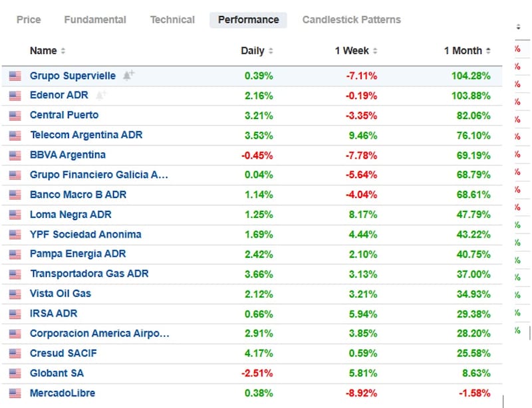The image size is (532, 408).
Task: Open Pampa Energia ADR stock page
Action: click(78, 254)
